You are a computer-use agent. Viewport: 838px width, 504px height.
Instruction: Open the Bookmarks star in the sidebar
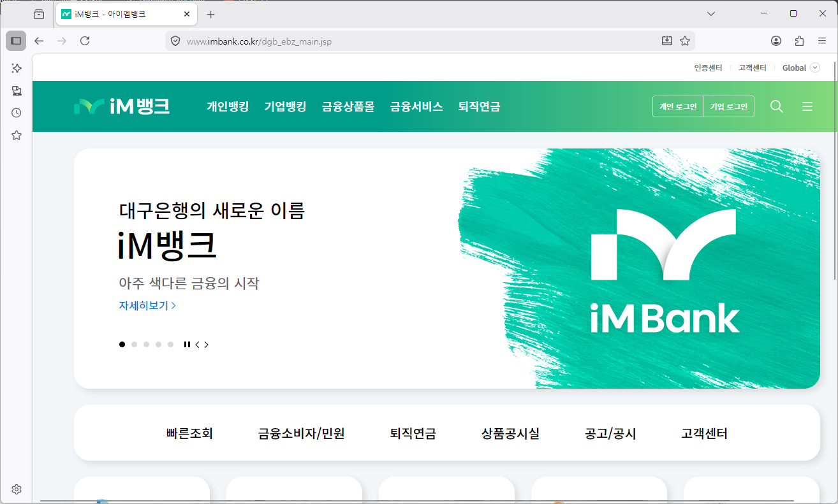[x=17, y=135]
